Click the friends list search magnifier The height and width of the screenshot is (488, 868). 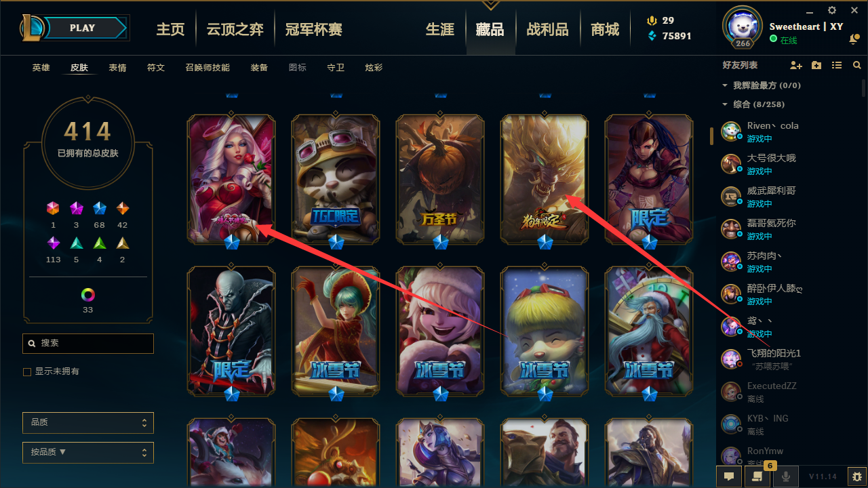pos(857,65)
